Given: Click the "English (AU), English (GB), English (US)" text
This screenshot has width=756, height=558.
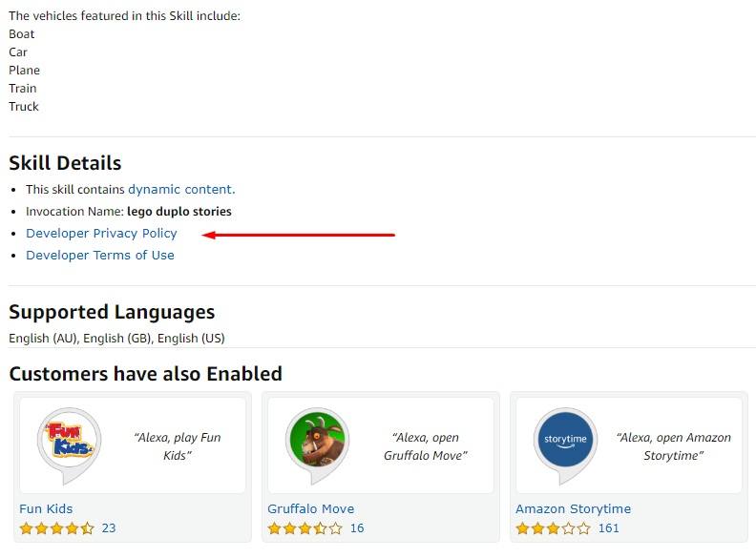Looking at the screenshot, I should click(x=116, y=339).
